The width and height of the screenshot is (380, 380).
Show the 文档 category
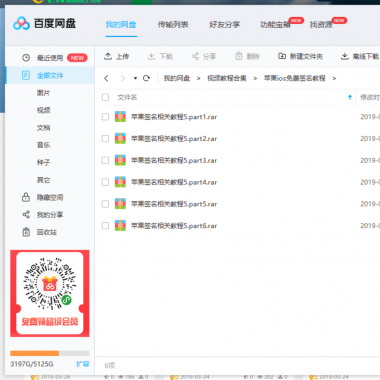click(x=43, y=128)
